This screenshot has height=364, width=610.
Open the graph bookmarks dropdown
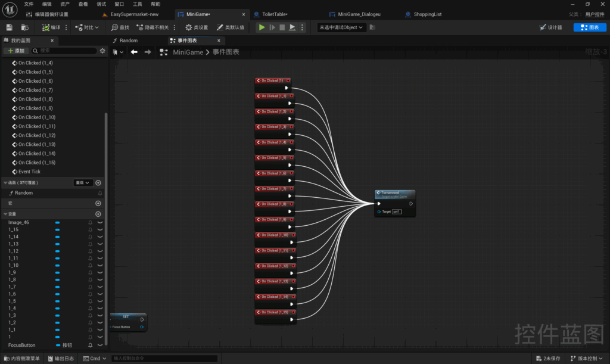pyautogui.click(x=118, y=52)
